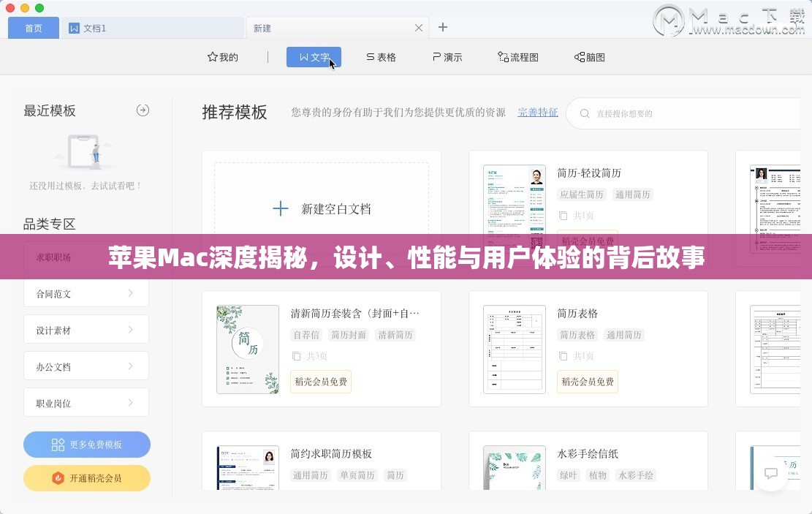Close the 新建 tab
Image resolution: width=812 pixels, height=514 pixels.
[419, 28]
